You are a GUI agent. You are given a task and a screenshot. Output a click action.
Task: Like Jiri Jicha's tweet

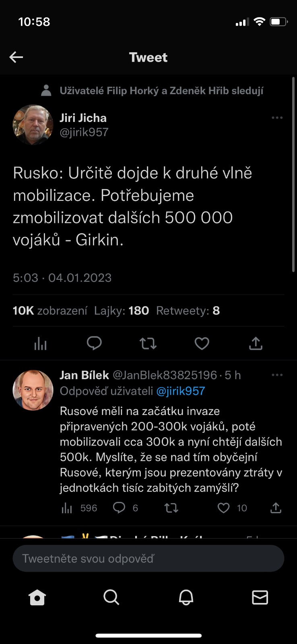pyautogui.click(x=202, y=343)
